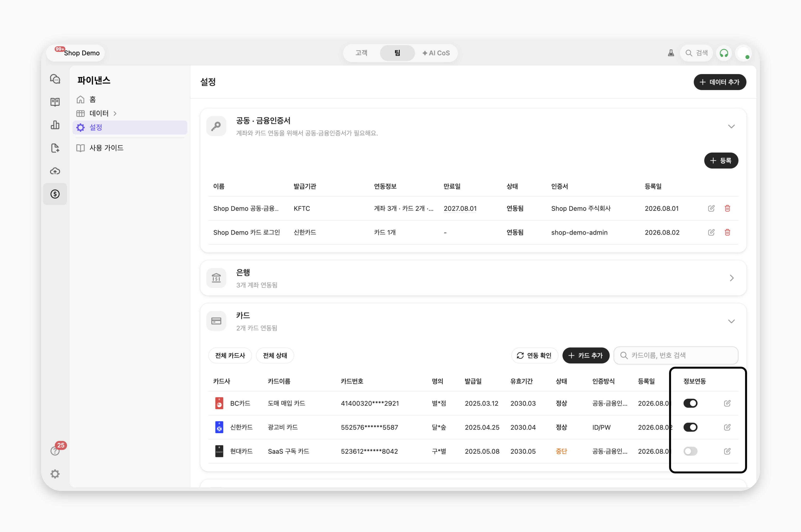This screenshot has height=532, width=801.
Task: Click the 등록 certificate button
Action: 721,160
